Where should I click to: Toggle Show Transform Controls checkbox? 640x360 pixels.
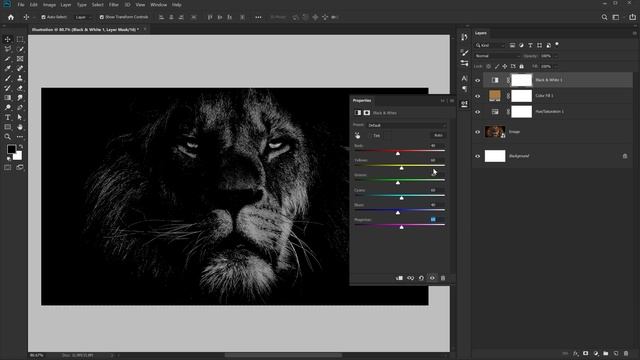(102, 17)
